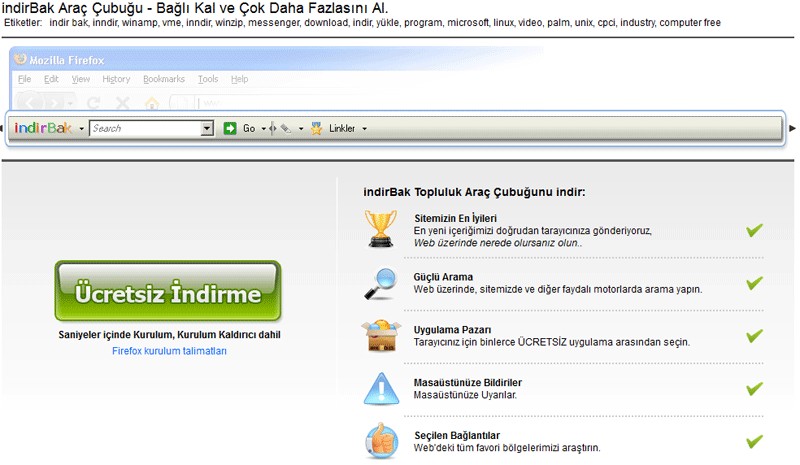Image resolution: width=800 pixels, height=465 pixels.
Task: Open the indirBak logo dropdown arrow
Action: point(81,129)
